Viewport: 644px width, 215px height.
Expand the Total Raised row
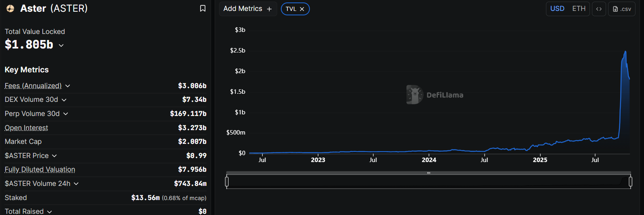pyautogui.click(x=50, y=212)
